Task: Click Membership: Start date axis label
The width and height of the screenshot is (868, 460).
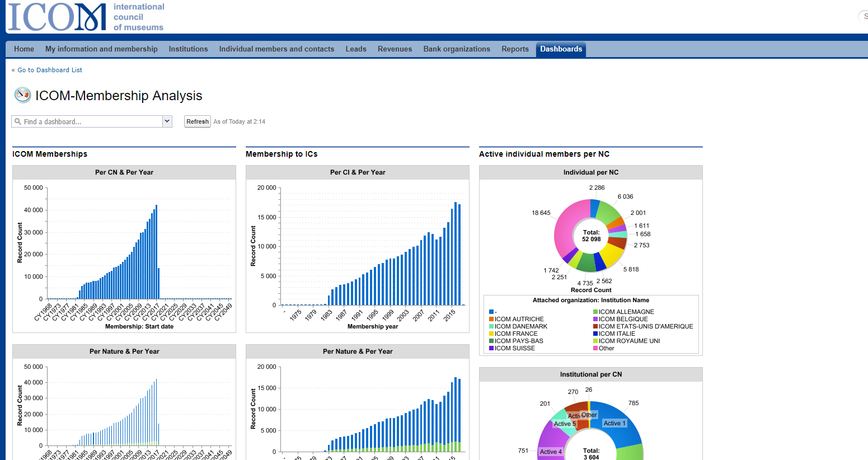Action: (x=139, y=326)
